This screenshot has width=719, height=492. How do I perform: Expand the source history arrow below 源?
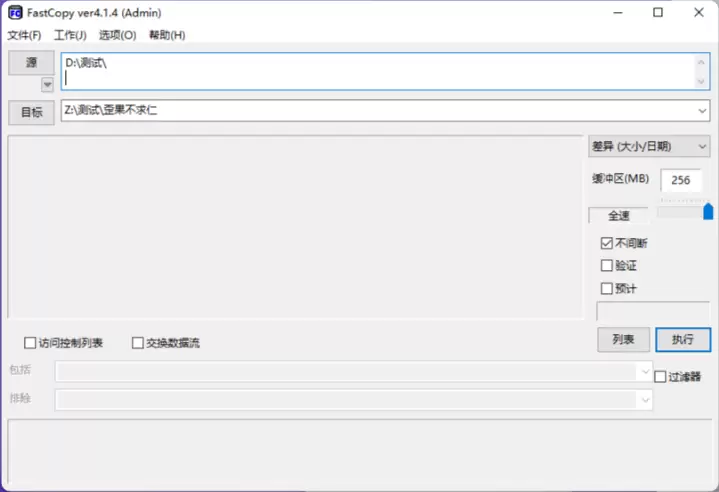pos(47,84)
